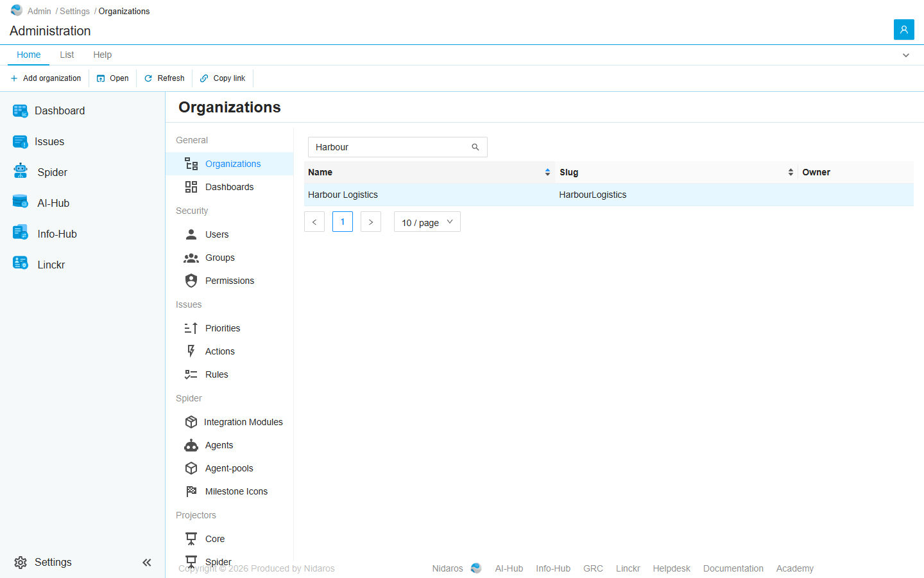
Task: Click the Integration Modules cube icon
Action: (191, 422)
